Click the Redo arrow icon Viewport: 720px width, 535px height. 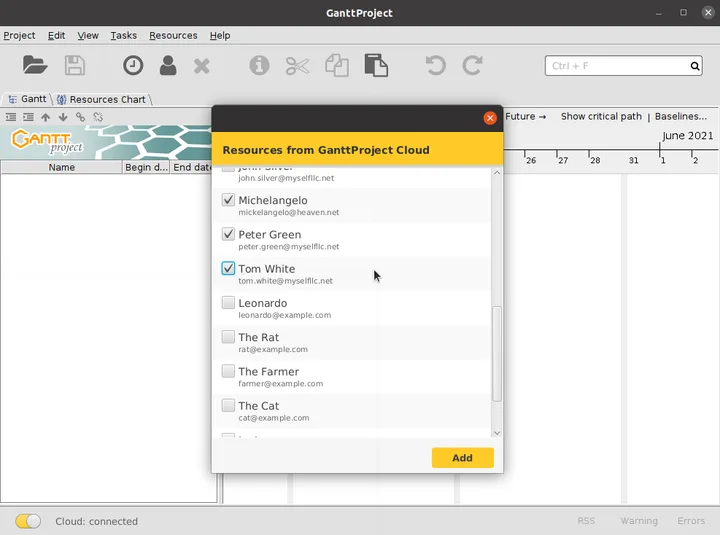[472, 65]
